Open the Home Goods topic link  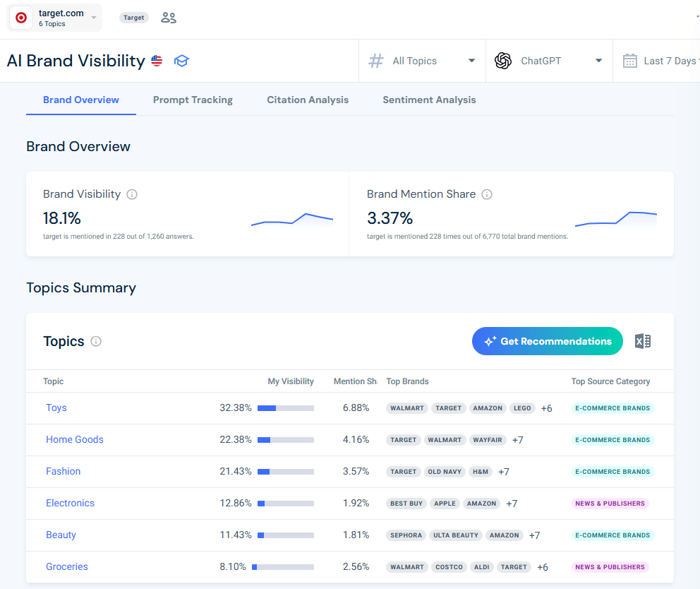(75, 440)
